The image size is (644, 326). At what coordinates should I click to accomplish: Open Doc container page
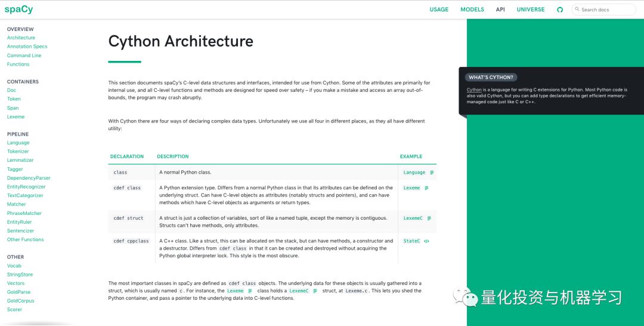[11, 90]
